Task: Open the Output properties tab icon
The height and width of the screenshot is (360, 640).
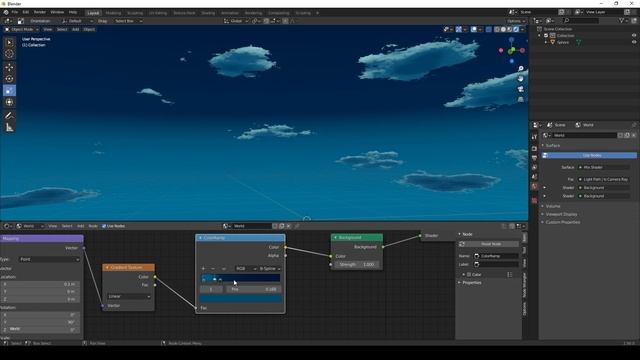Action: (534, 158)
